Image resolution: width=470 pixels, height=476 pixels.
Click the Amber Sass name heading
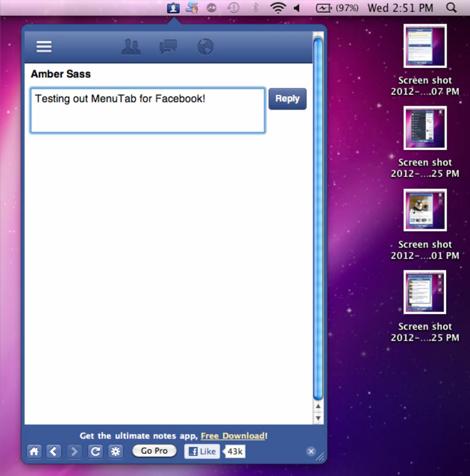[x=61, y=74]
